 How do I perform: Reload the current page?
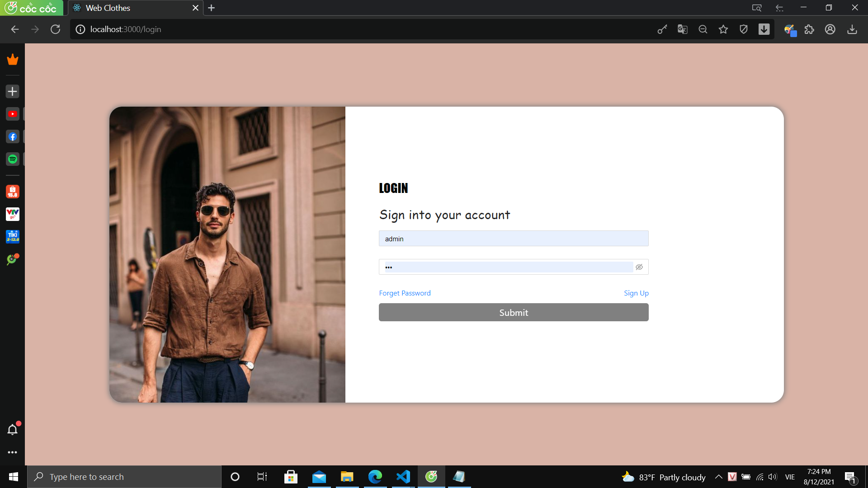[55, 29]
